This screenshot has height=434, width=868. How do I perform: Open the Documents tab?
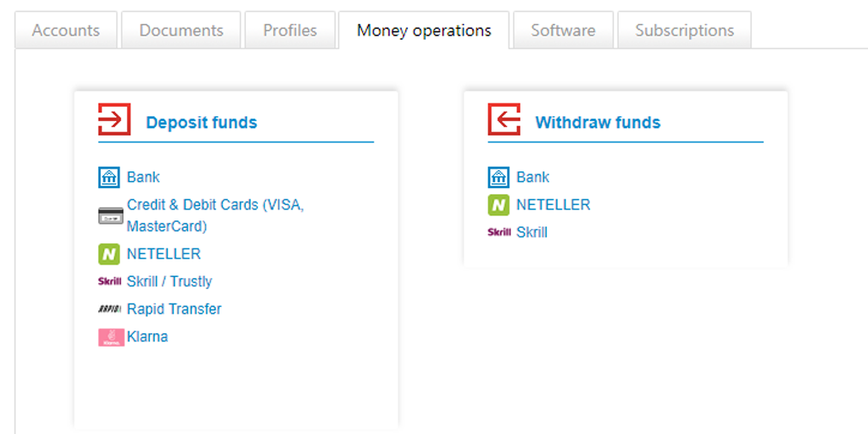(181, 30)
